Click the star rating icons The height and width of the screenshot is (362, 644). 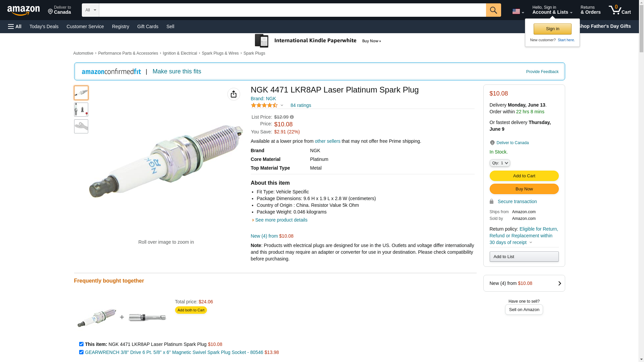264,105
